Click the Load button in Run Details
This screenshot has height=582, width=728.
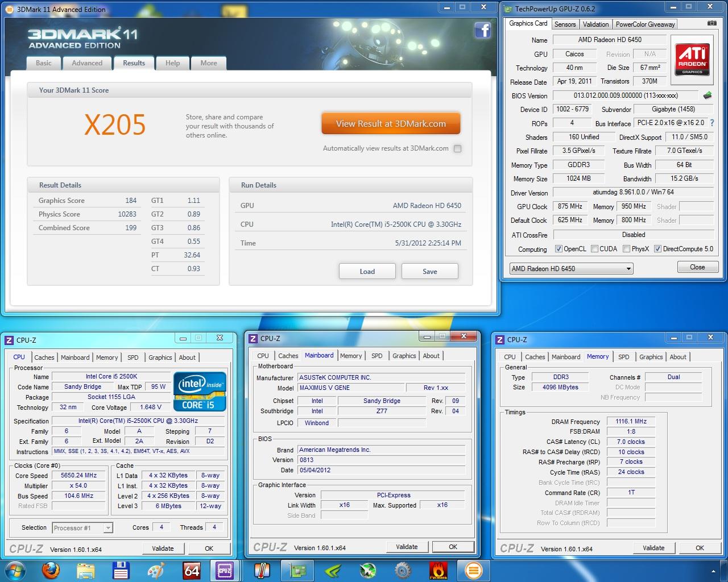click(367, 271)
